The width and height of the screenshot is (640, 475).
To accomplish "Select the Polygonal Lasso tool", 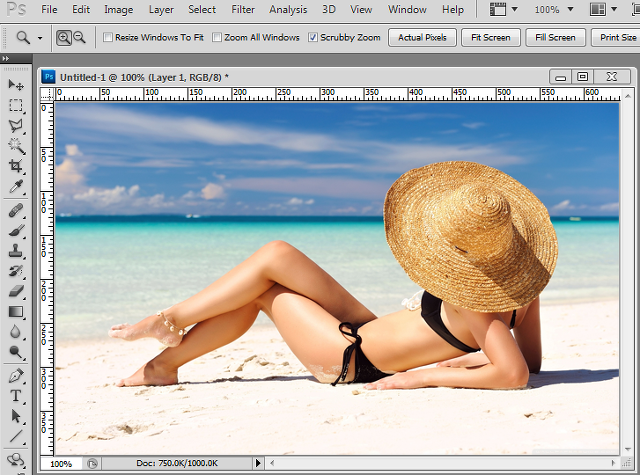I will click(16, 126).
